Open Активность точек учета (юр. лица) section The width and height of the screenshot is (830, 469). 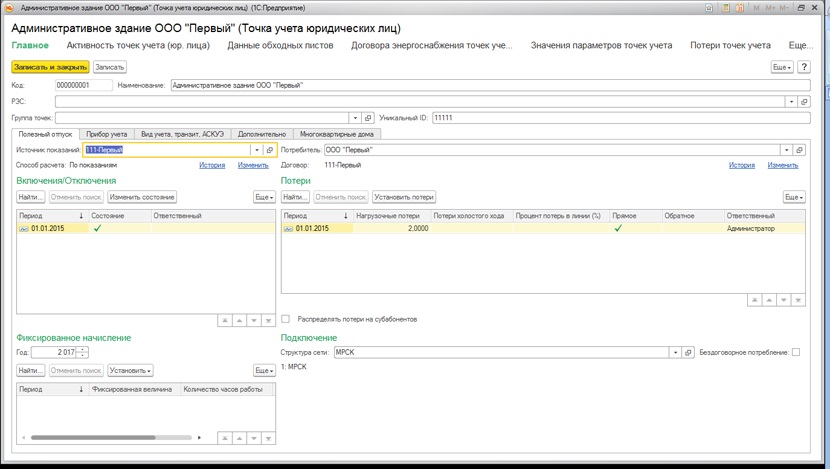[138, 46]
